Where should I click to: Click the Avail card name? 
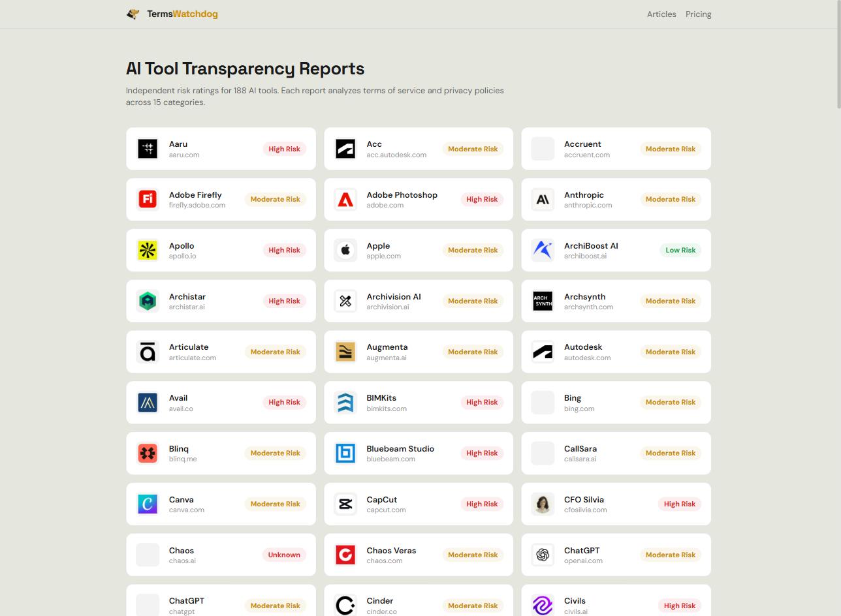(178, 398)
